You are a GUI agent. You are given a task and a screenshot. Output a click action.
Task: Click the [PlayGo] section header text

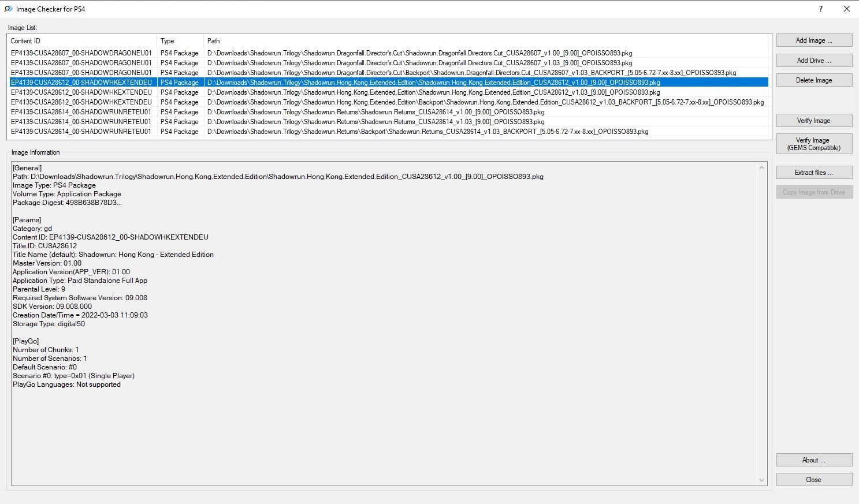[25, 341]
